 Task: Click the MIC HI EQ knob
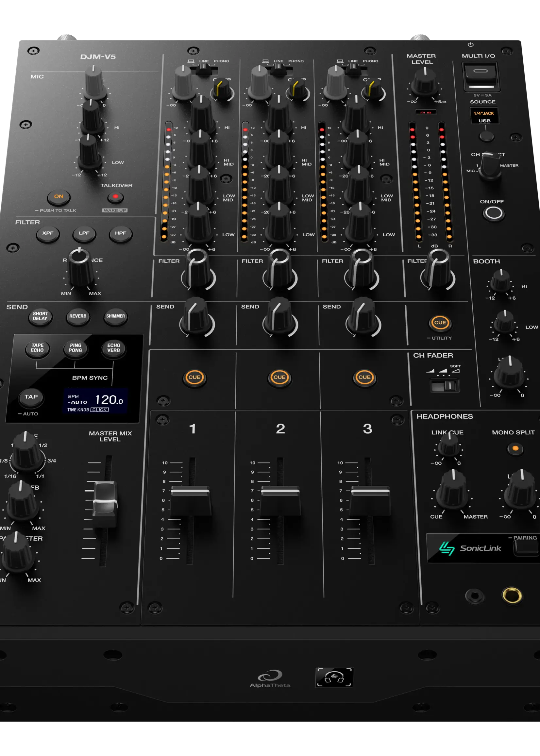coord(92,117)
